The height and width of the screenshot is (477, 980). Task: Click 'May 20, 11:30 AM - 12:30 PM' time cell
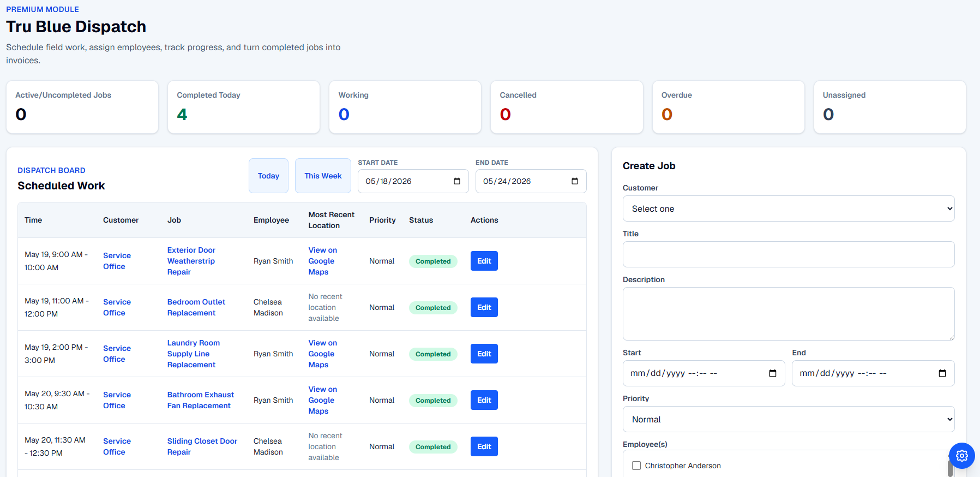coord(55,446)
